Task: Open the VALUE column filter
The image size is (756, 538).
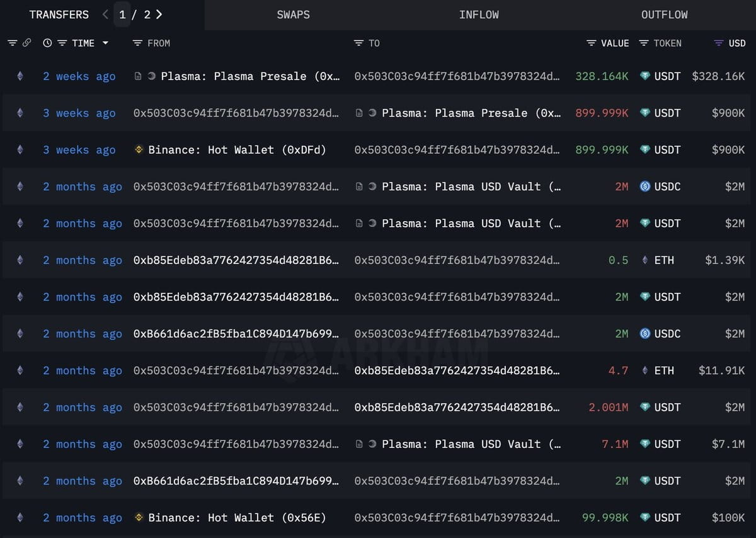Action: click(591, 43)
